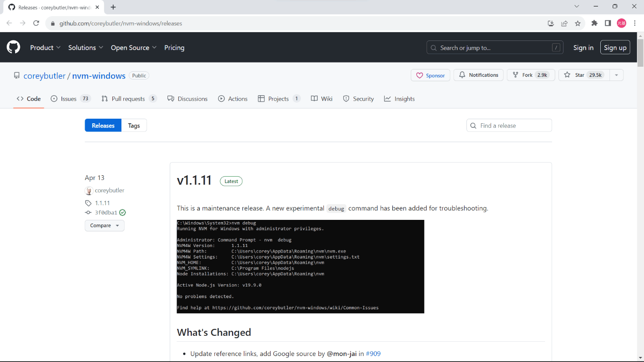The height and width of the screenshot is (362, 644).
Task: Go forward with browser forward arrow
Action: click(23, 23)
